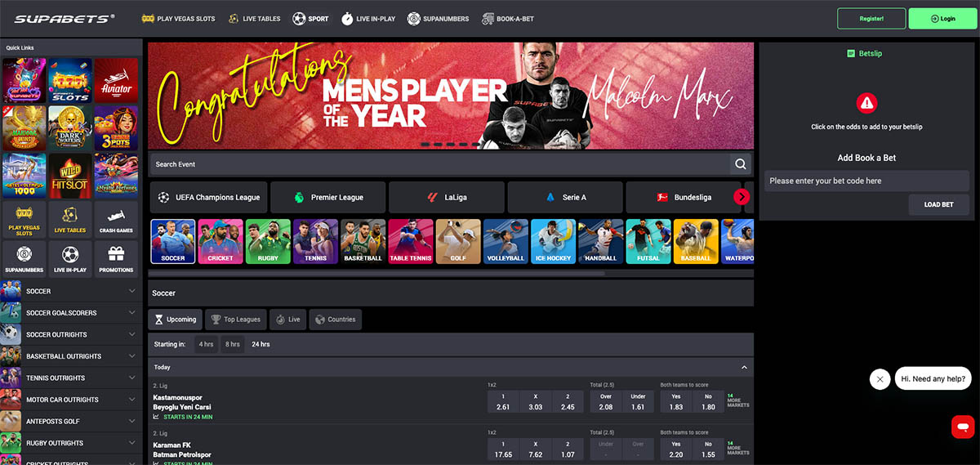
Task: Open Crash Games quick link
Action: [x=116, y=219]
